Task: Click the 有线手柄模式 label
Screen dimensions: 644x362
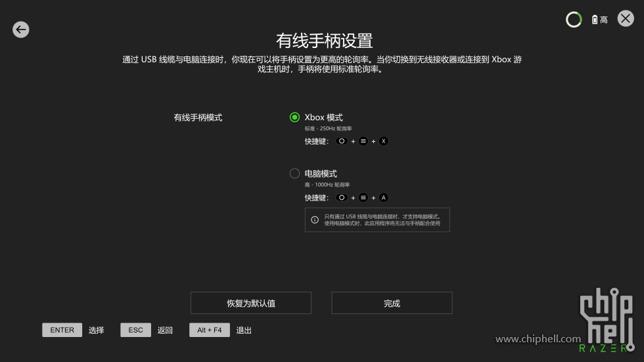Action: coord(198,118)
